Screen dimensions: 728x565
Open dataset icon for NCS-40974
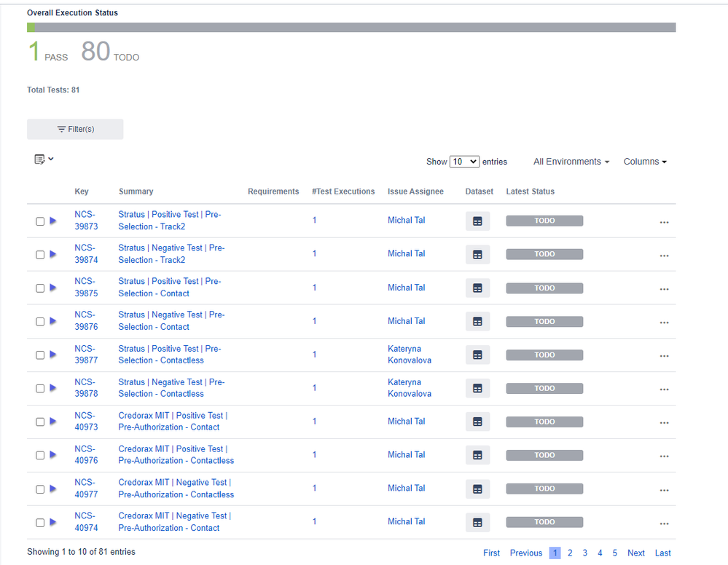coord(477,522)
